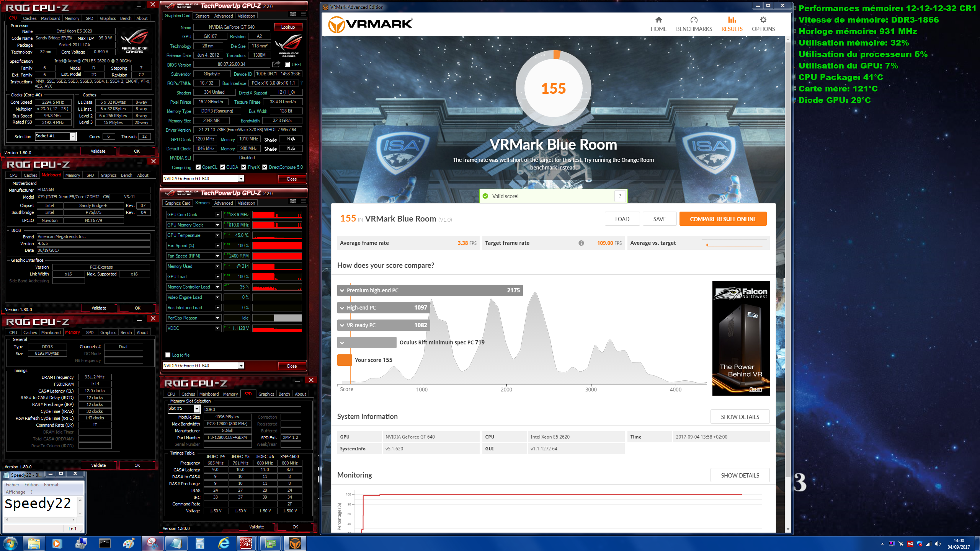
Task: Click the target frame rate info icon
Action: pos(581,243)
